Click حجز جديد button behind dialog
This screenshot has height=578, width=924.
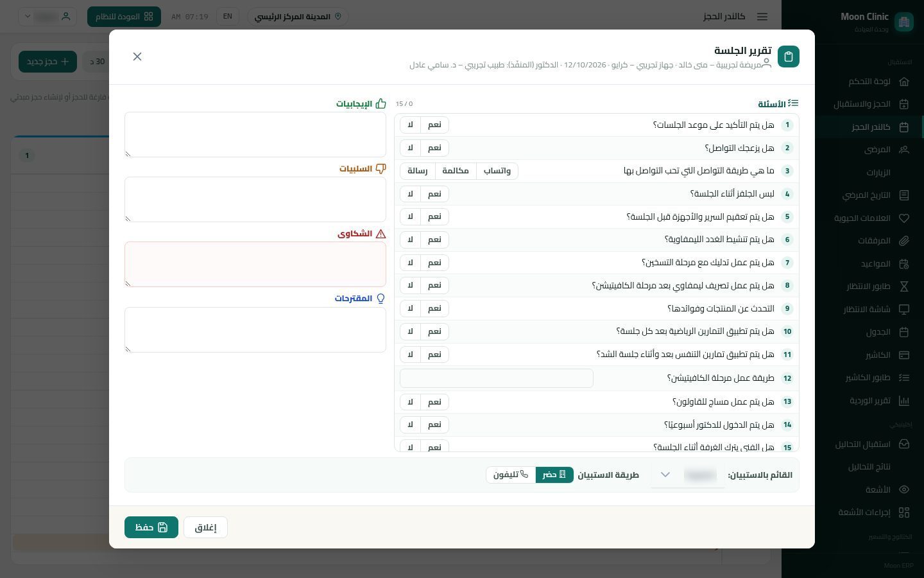47,62
